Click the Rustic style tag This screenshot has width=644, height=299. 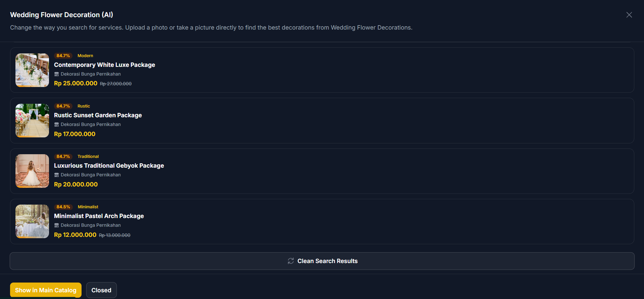click(84, 106)
